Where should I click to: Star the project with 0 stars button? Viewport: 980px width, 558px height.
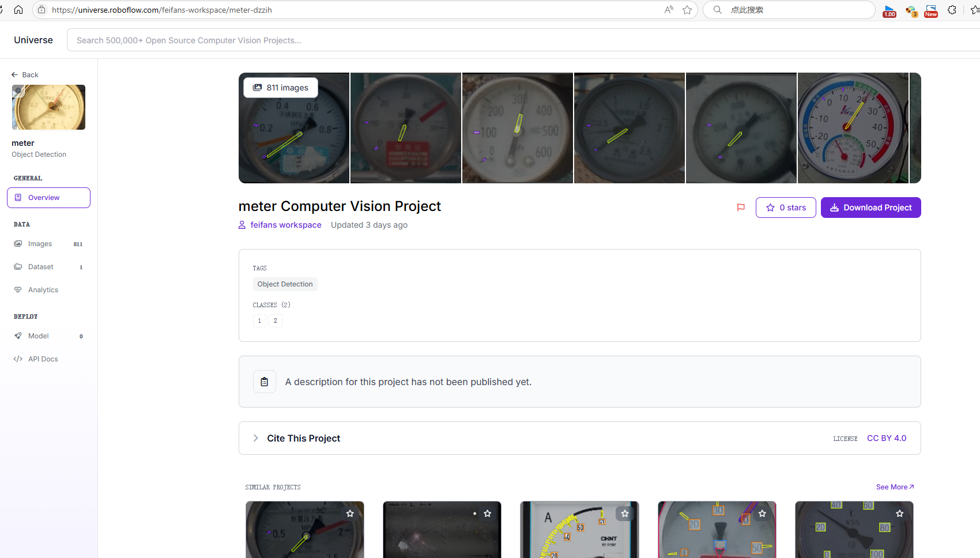(x=786, y=208)
